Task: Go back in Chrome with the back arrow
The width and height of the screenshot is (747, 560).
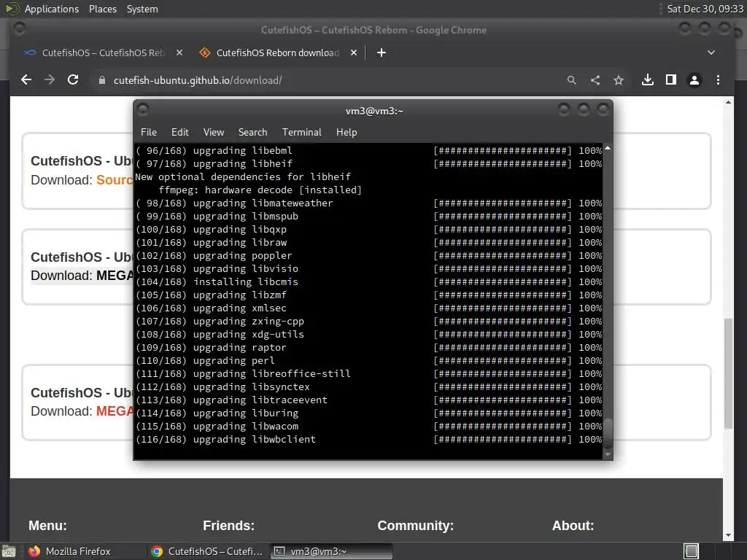Action: [26, 80]
